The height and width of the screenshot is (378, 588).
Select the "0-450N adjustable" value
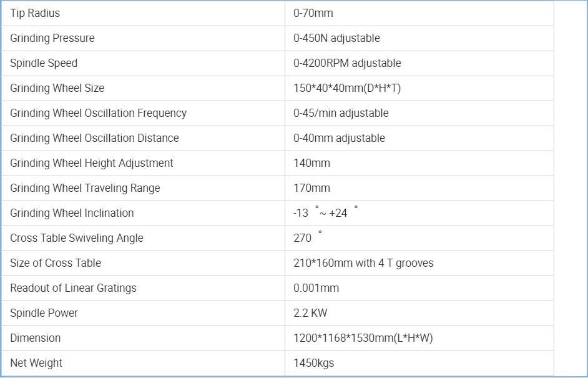[336, 38]
